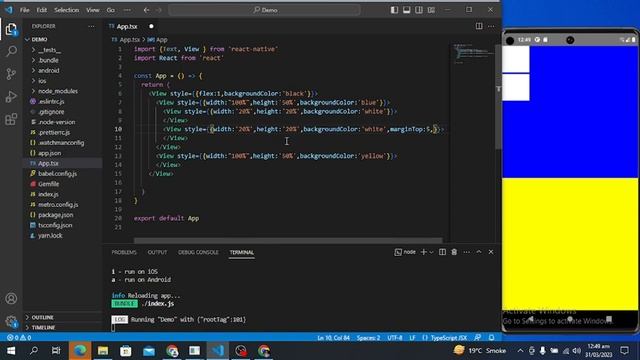The height and width of the screenshot is (360, 640).
Task: Open the Selection menu
Action: point(67,10)
